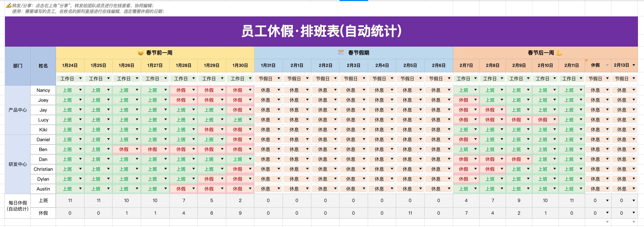Expand the 2月13日 节假日 day-type dropdown
This screenshot has width=644, height=227.
(634, 78)
